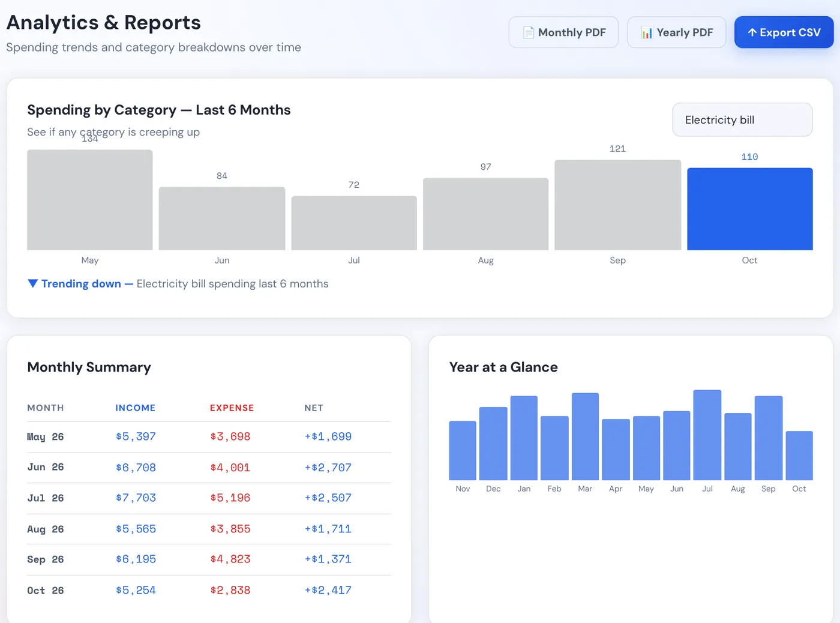This screenshot has width=840, height=623.
Task: Select the May bar valued 134
Action: (90, 200)
